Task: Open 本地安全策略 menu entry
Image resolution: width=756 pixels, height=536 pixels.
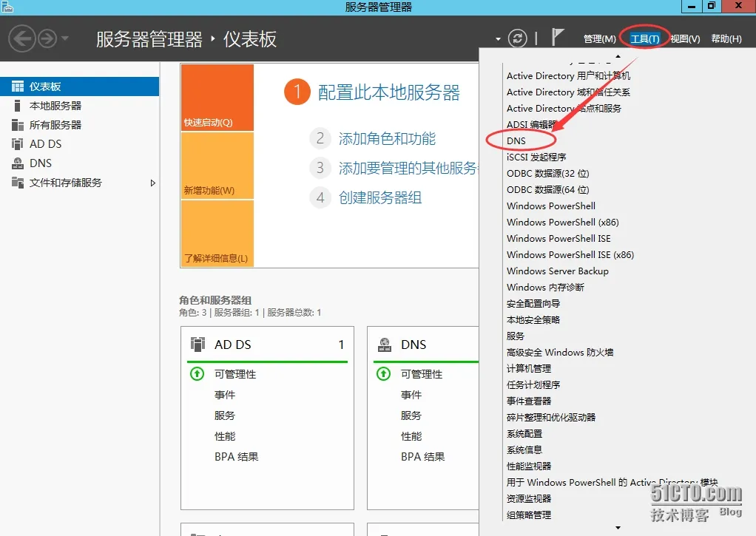Action: click(533, 319)
